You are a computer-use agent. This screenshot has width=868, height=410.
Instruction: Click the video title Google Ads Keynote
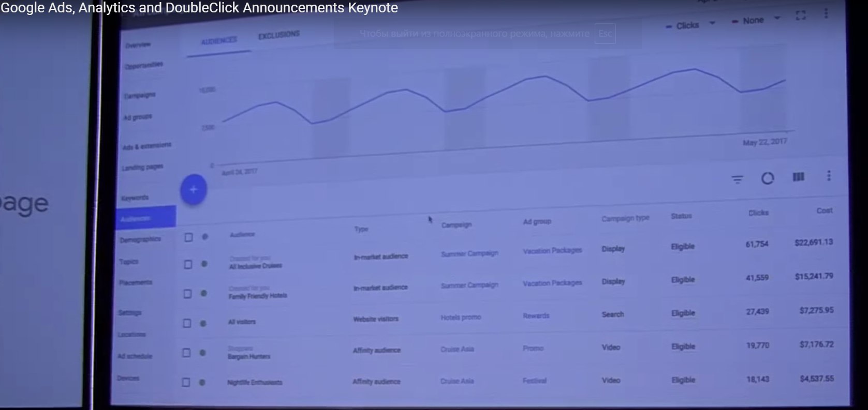(199, 8)
